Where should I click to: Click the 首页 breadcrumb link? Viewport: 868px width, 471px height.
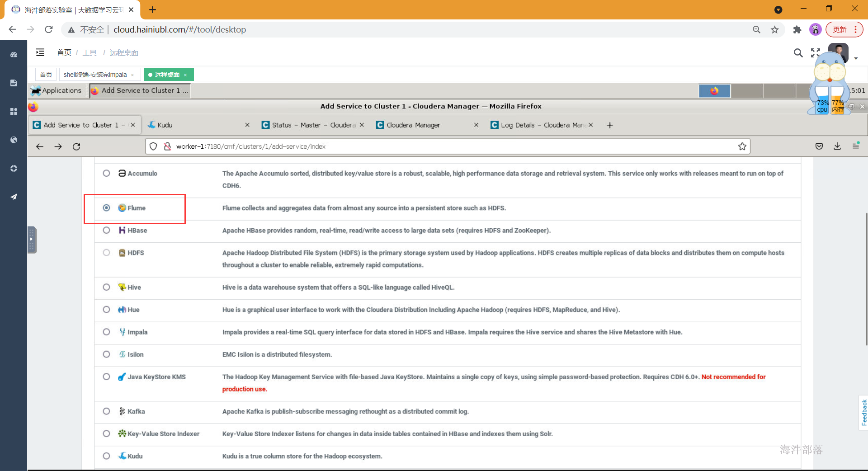[x=64, y=52]
